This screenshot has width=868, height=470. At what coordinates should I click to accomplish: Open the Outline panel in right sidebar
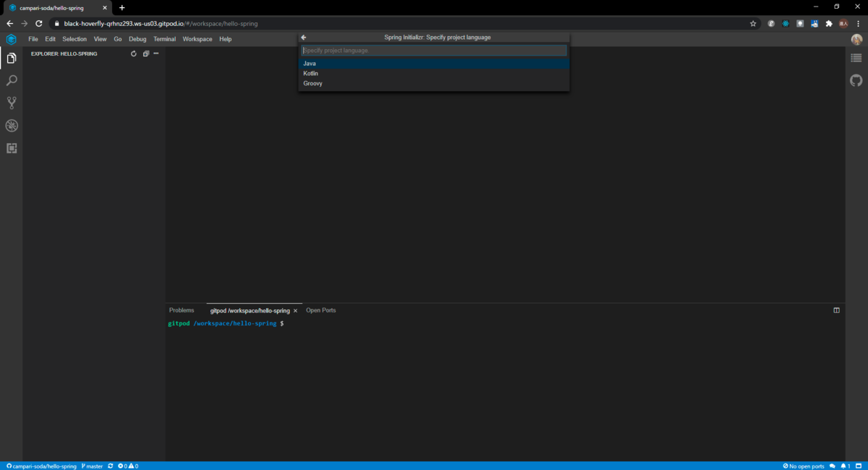[x=856, y=59]
